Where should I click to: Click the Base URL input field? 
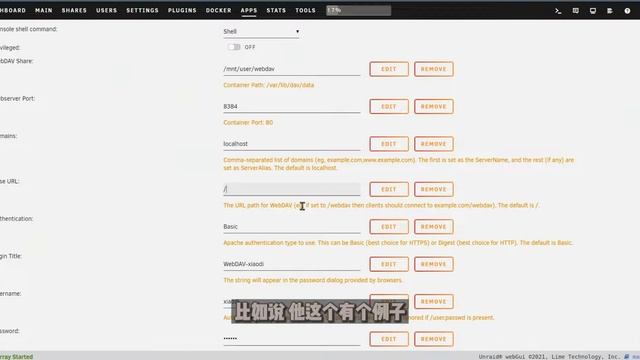[x=291, y=189]
